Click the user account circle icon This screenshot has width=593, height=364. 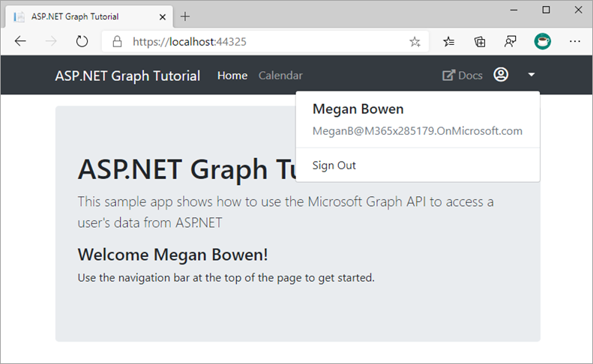tap(501, 74)
